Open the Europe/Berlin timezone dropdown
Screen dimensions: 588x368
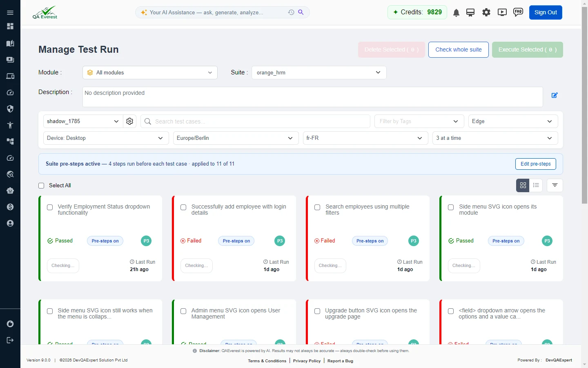[x=235, y=138]
